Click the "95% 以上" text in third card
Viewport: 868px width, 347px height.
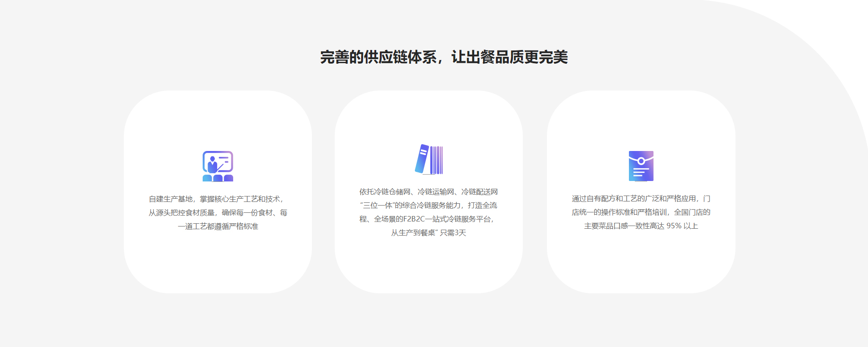[x=682, y=226]
